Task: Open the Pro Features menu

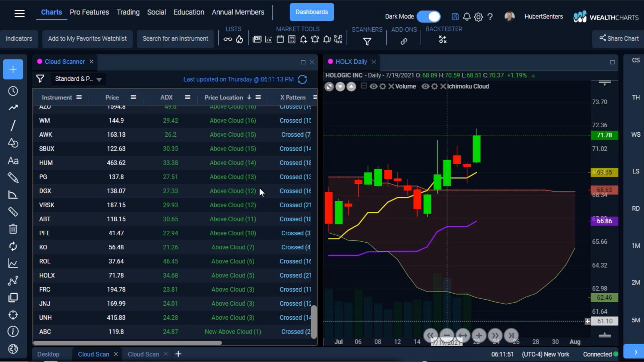Action: tap(89, 12)
